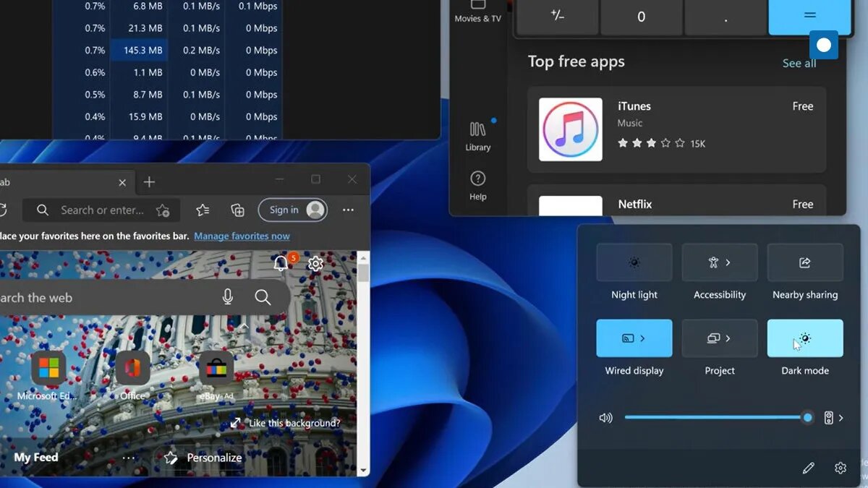Edit quick settings with the pencil icon
This screenshot has width=868, height=488.
click(809, 468)
